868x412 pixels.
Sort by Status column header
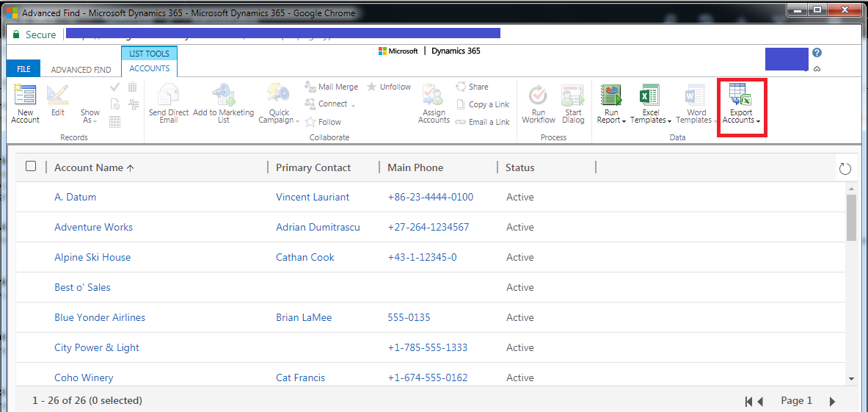519,167
